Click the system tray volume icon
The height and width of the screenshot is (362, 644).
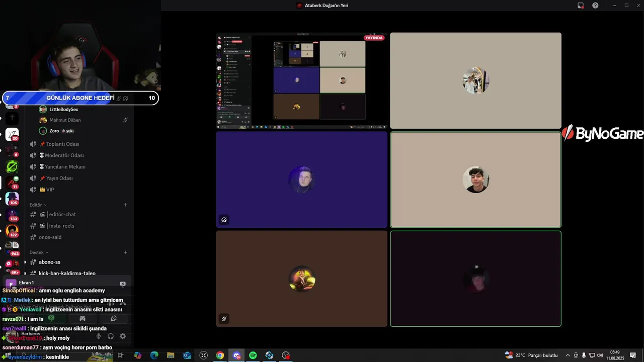coord(600,355)
